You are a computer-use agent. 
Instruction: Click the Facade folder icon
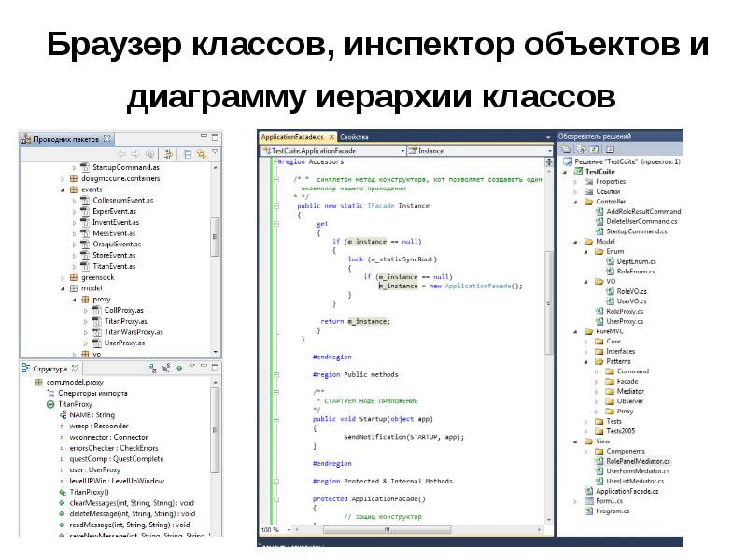click(x=610, y=382)
